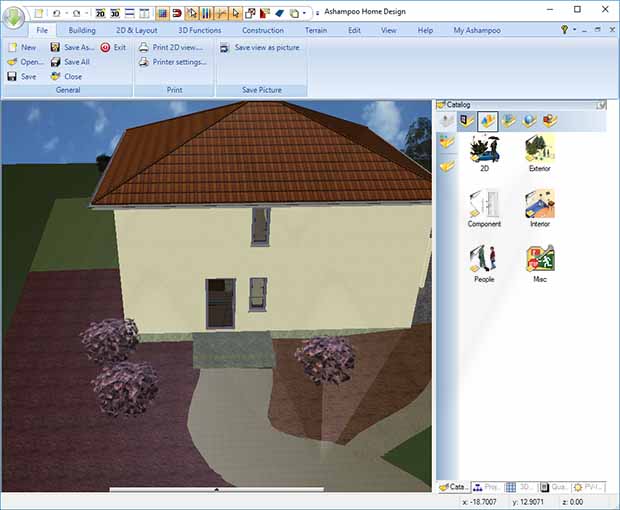Image resolution: width=620 pixels, height=510 pixels.
Task: Open the People catalog folder
Action: pyautogui.click(x=484, y=264)
